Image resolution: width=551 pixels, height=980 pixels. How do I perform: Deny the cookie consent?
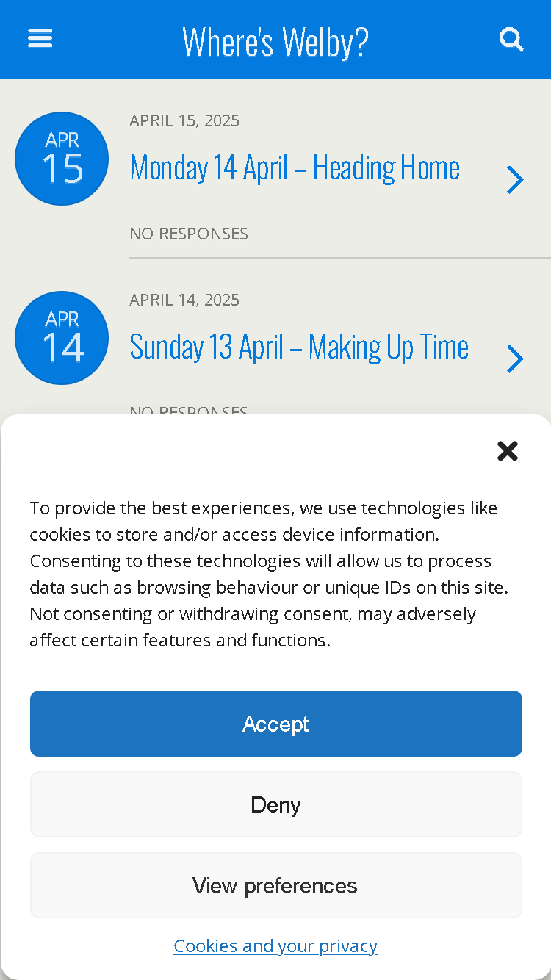276,804
